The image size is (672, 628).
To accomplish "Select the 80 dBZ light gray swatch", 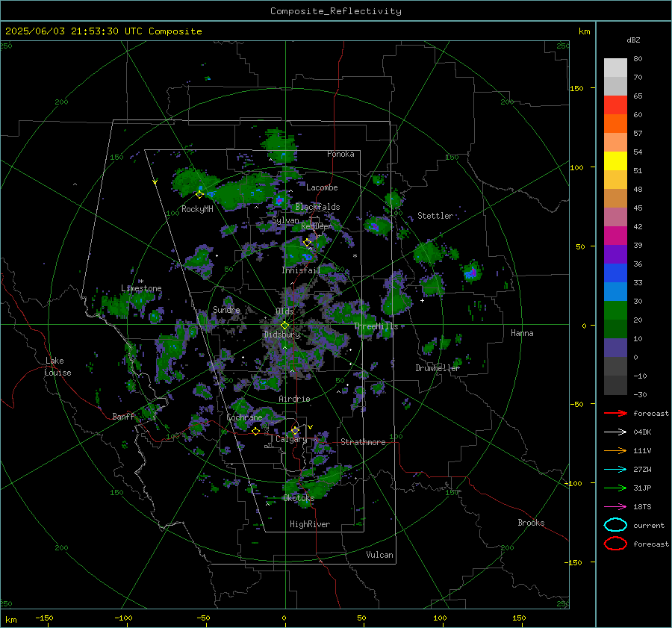I will click(x=615, y=67).
